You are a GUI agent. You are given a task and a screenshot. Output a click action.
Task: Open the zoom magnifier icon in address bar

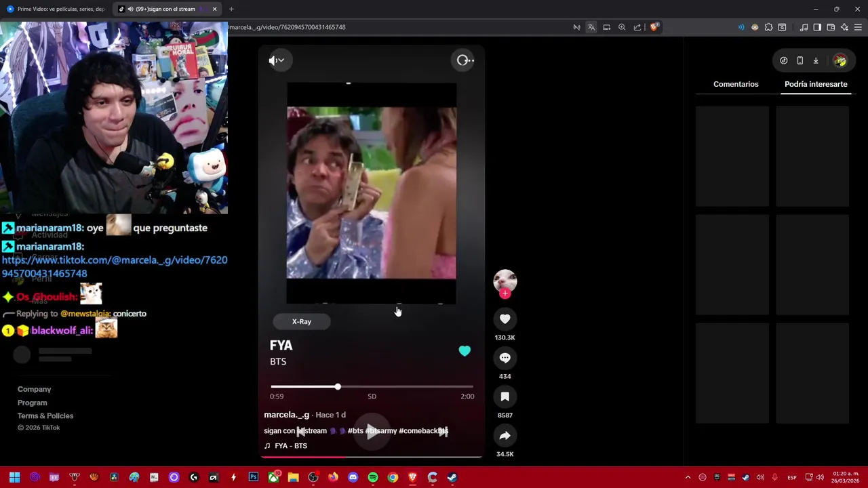coord(622,27)
